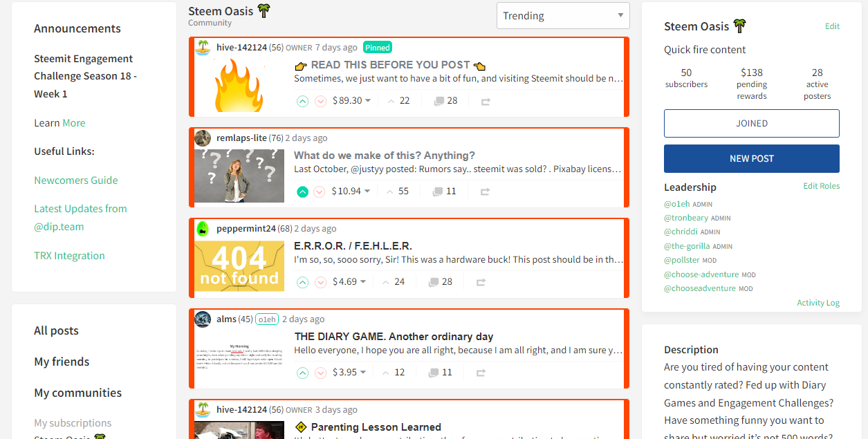Upvote the What do we make of this post
868x439 pixels.
pyautogui.click(x=302, y=192)
